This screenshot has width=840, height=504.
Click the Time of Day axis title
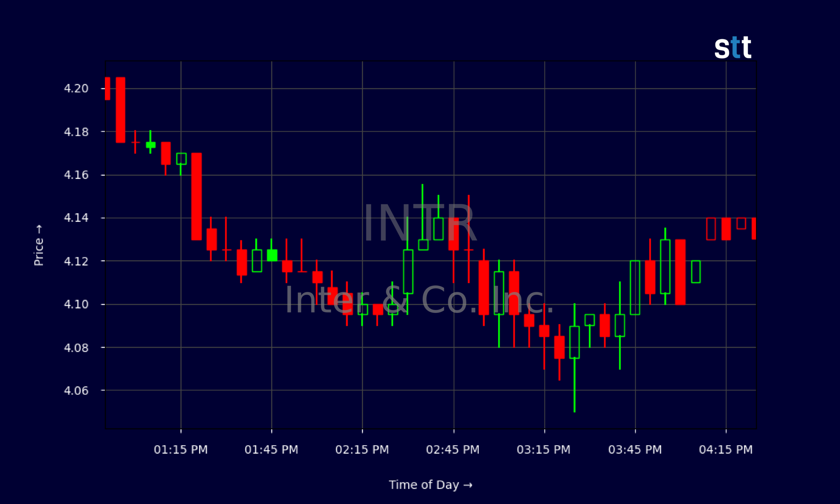click(430, 485)
